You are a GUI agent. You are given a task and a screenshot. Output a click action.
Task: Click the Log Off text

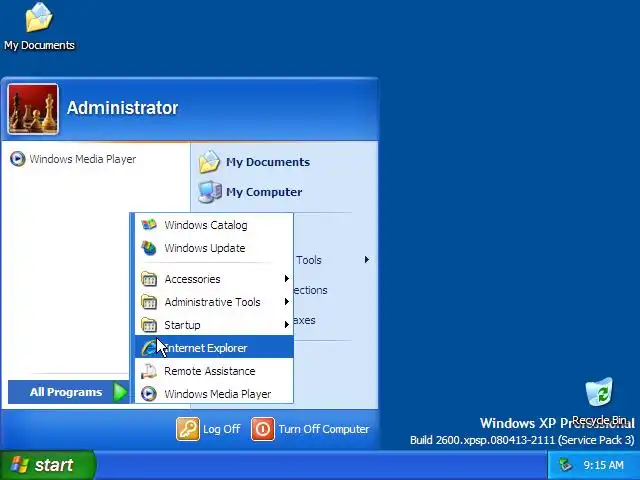(222, 429)
